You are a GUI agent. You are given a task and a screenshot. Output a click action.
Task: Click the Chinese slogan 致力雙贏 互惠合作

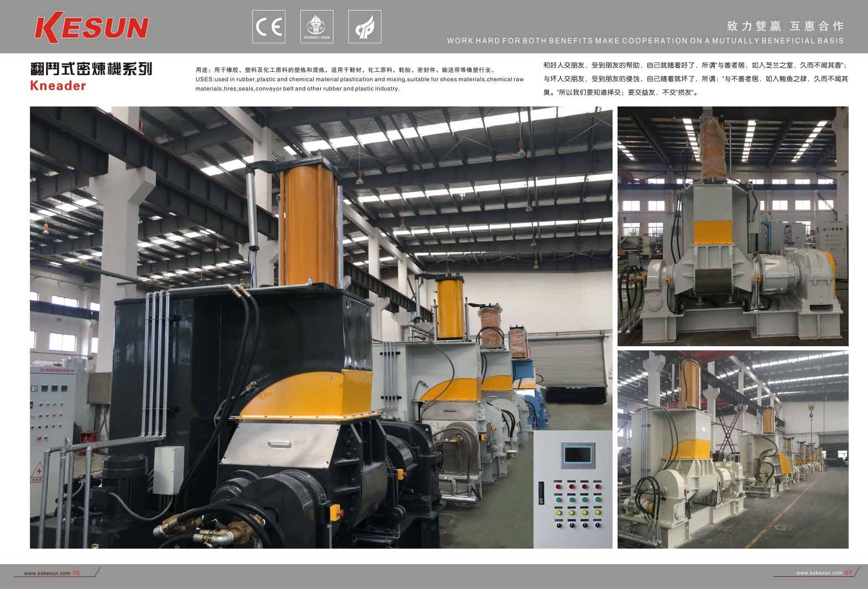pyautogui.click(x=786, y=26)
